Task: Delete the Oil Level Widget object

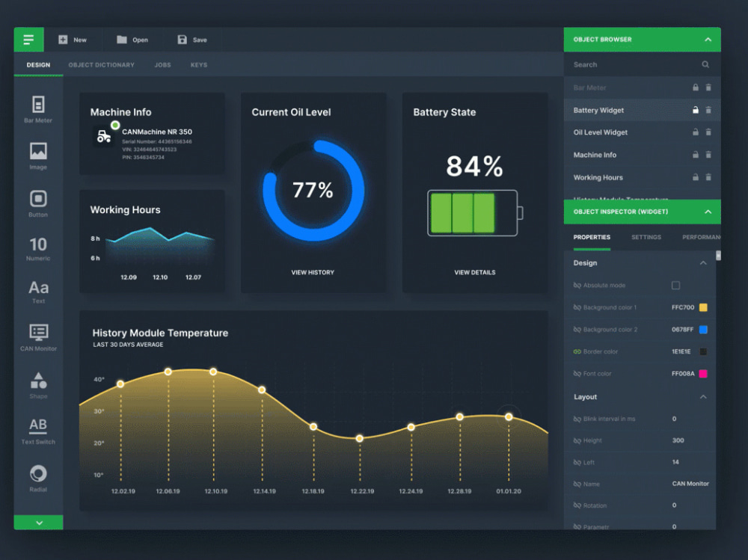Action: [708, 132]
